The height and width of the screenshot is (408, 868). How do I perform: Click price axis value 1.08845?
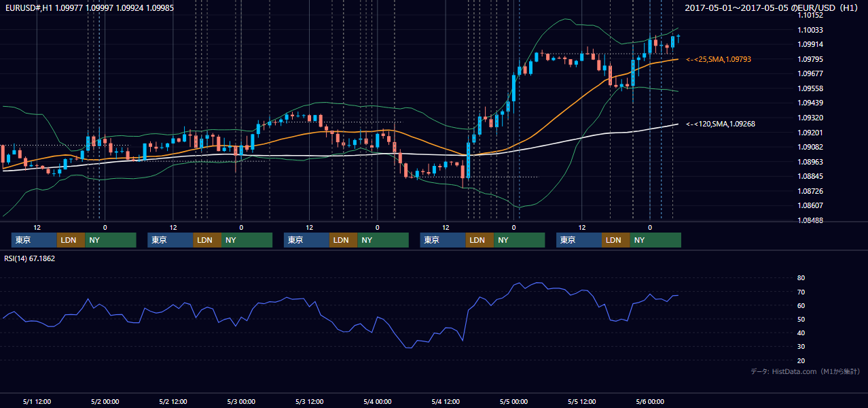pos(810,177)
